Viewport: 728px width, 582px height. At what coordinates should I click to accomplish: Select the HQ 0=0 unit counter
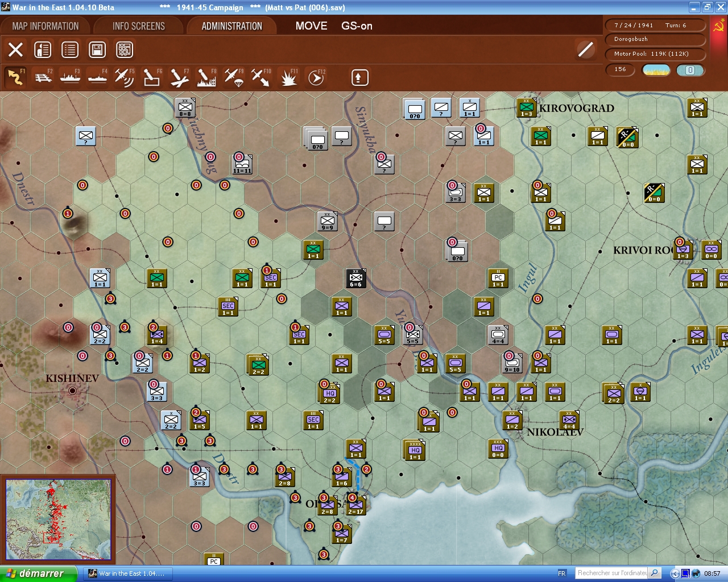click(498, 449)
